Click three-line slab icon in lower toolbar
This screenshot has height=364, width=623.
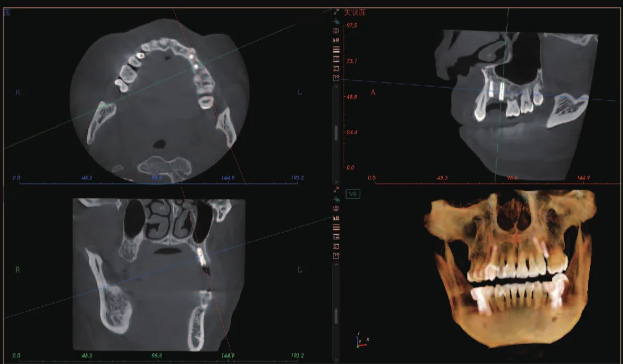(336, 228)
